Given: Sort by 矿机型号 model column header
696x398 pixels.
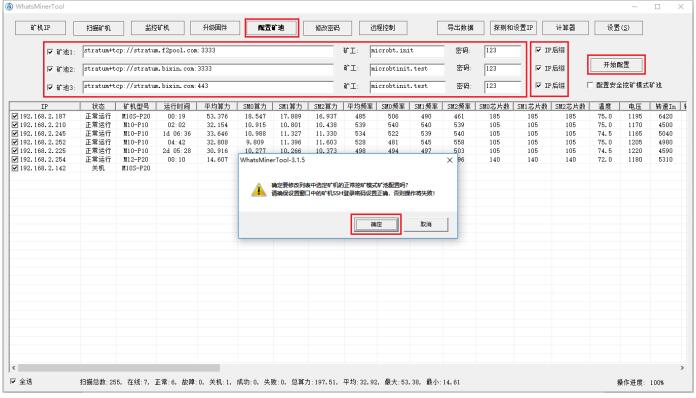Looking at the screenshot, I should [x=136, y=106].
